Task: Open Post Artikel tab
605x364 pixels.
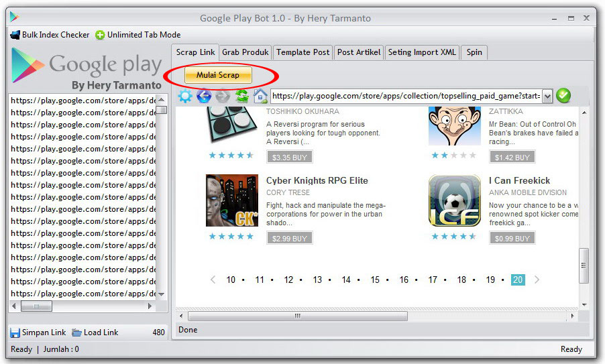Action: pos(358,52)
